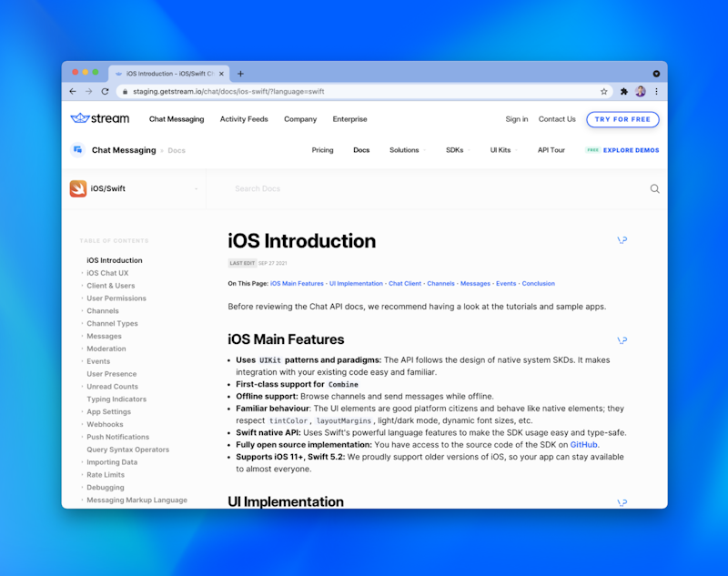
Task: Open a new browser tab with the plus icon
Action: click(x=238, y=73)
